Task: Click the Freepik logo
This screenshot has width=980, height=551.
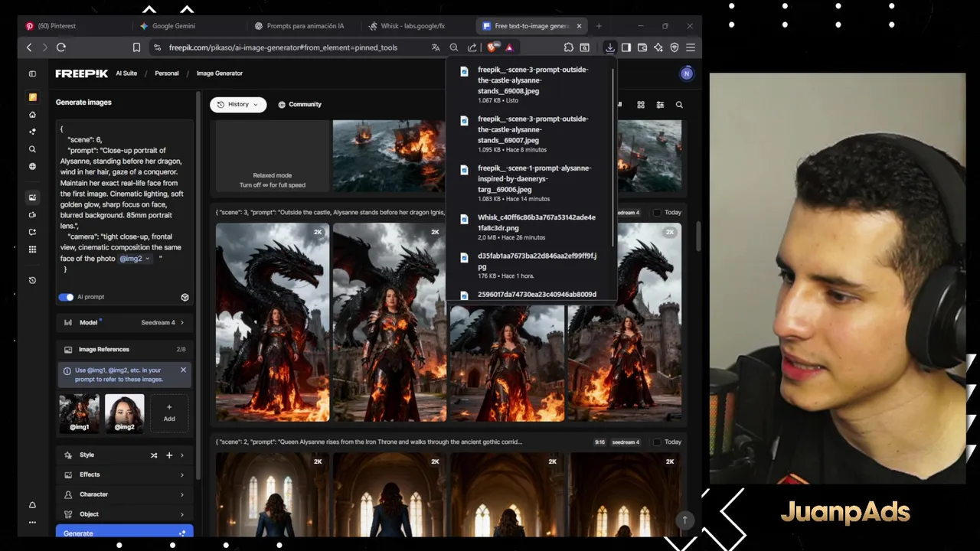Action: [x=81, y=73]
